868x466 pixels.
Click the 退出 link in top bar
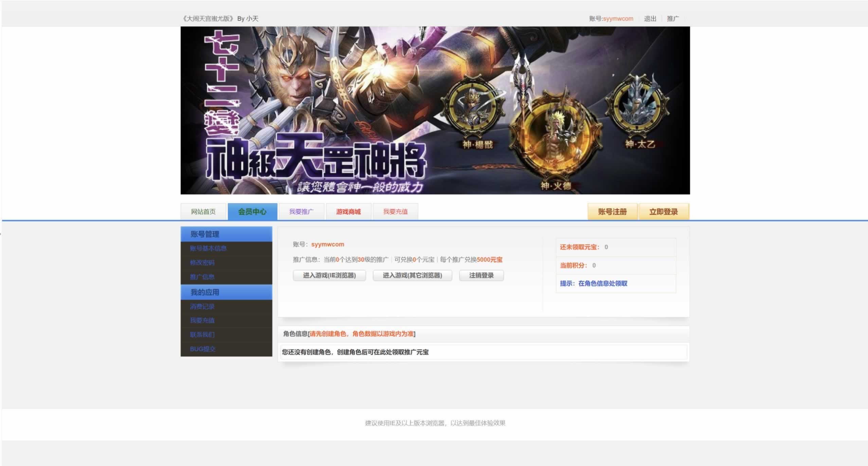650,19
